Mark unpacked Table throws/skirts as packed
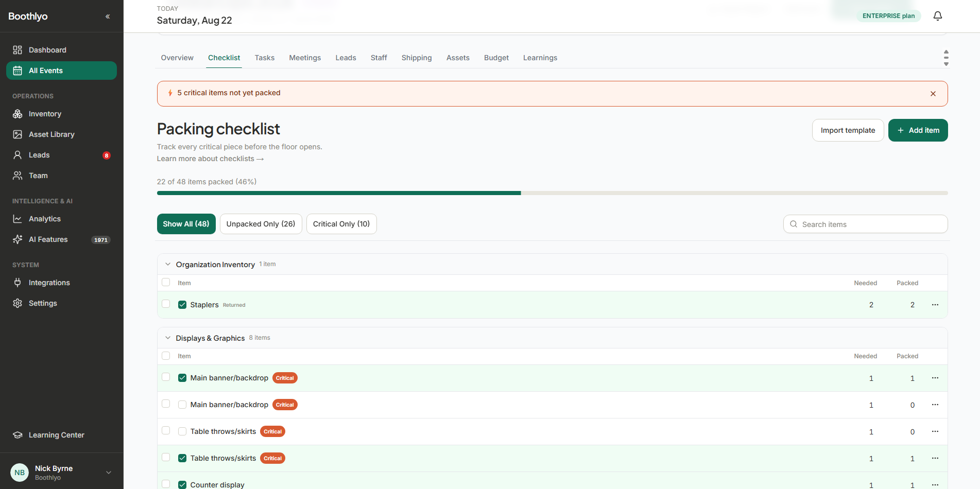 [182, 431]
